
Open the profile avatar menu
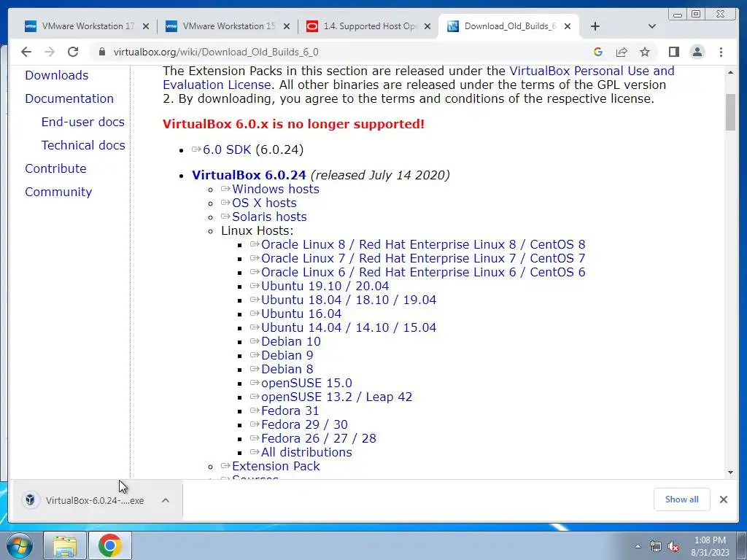point(697,52)
